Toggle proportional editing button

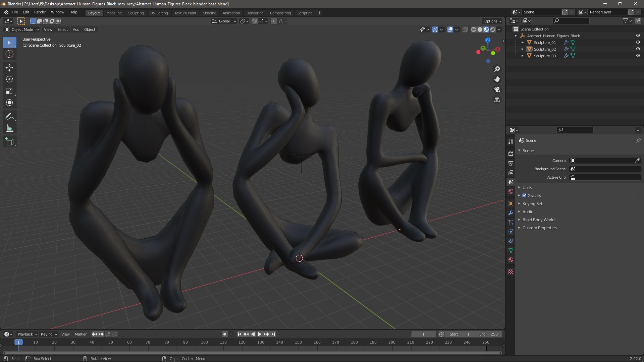(x=274, y=21)
